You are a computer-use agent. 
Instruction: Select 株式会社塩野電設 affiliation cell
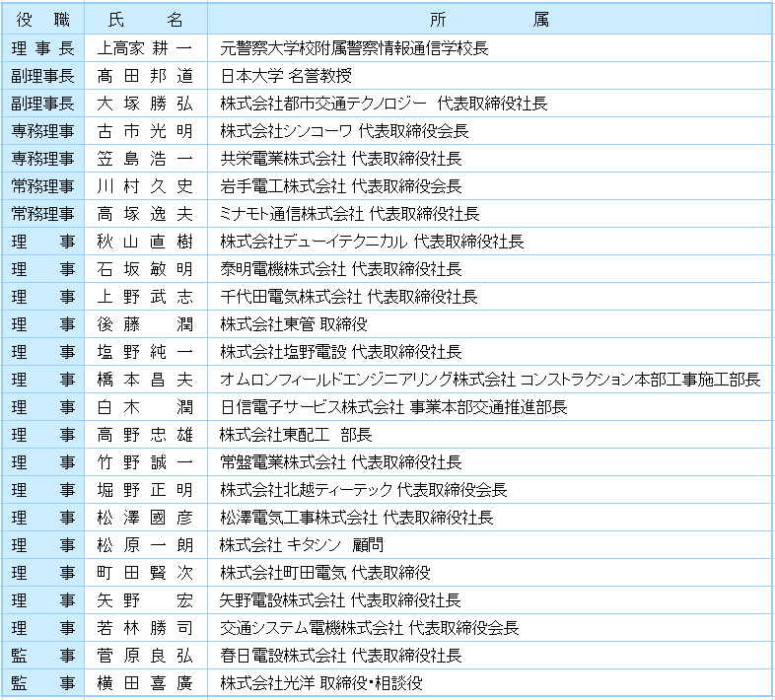[490, 353]
